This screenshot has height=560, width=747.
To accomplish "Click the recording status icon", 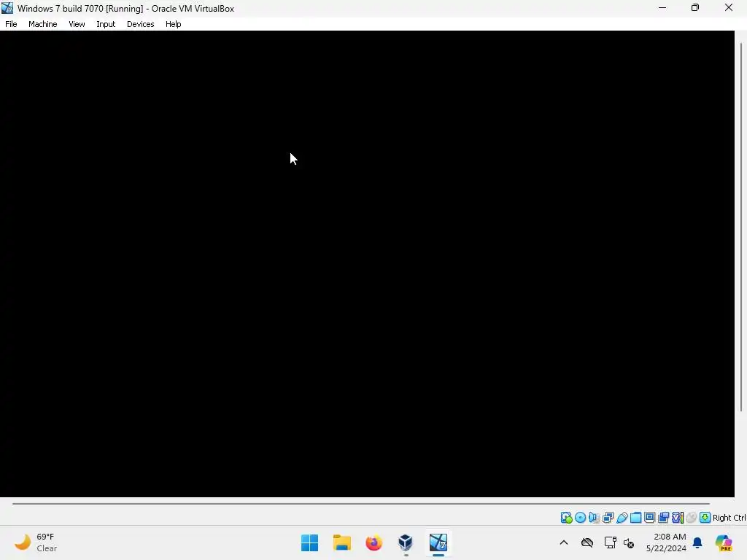I will 663,518.
